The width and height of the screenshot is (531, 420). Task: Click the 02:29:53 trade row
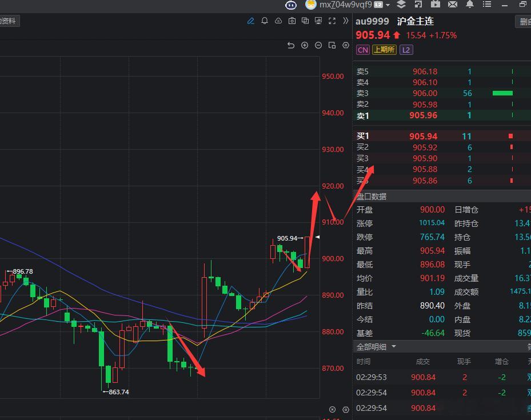[442, 377]
